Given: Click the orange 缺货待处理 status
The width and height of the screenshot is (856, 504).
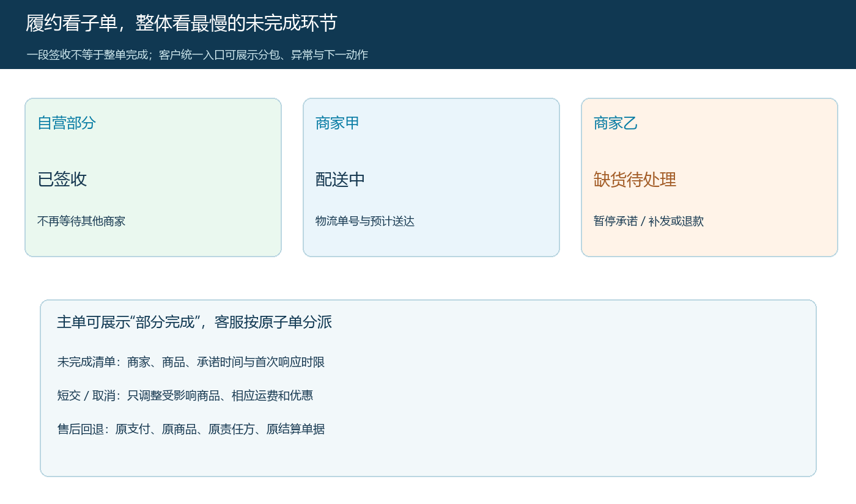Looking at the screenshot, I should (635, 179).
